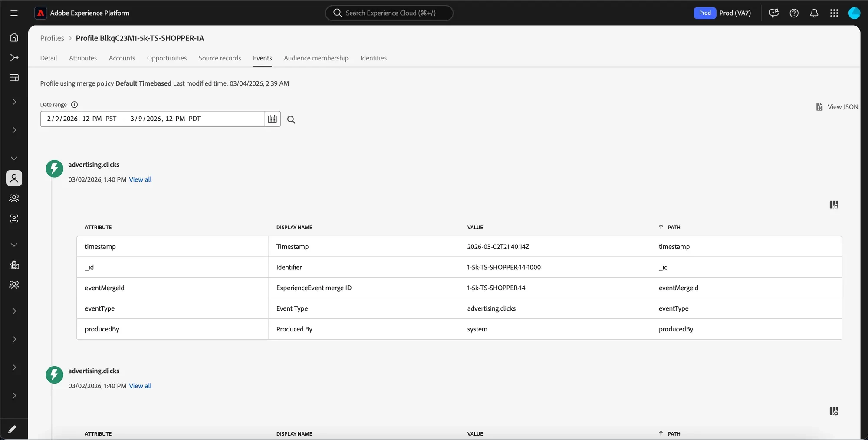The image size is (868, 440).
Task: Open the people group icon just below the highlighted Profiles icon
Action: (14, 198)
